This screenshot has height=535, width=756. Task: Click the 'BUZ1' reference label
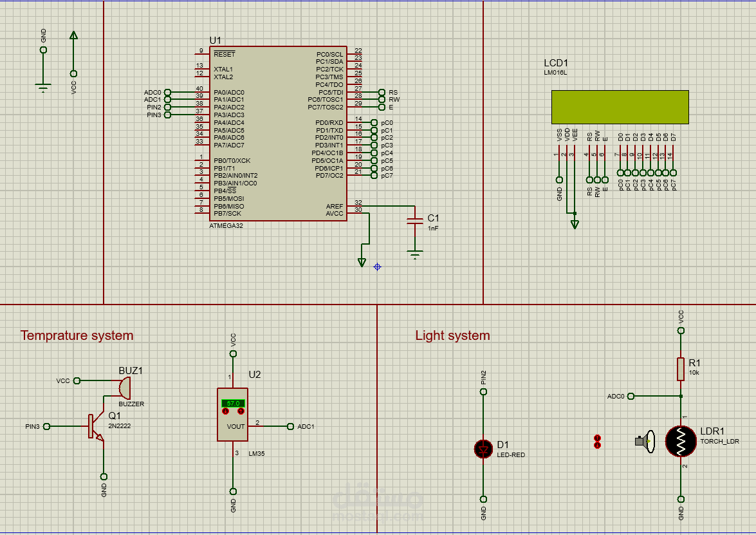click(131, 371)
